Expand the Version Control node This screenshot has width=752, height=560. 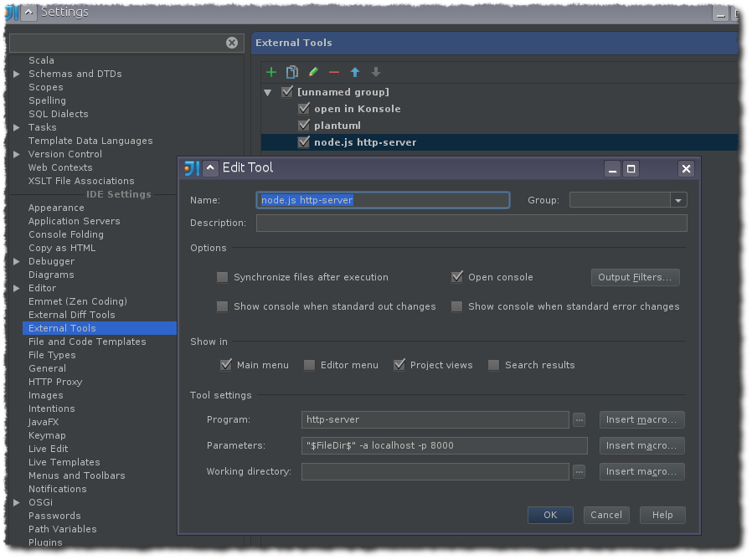pyautogui.click(x=17, y=154)
